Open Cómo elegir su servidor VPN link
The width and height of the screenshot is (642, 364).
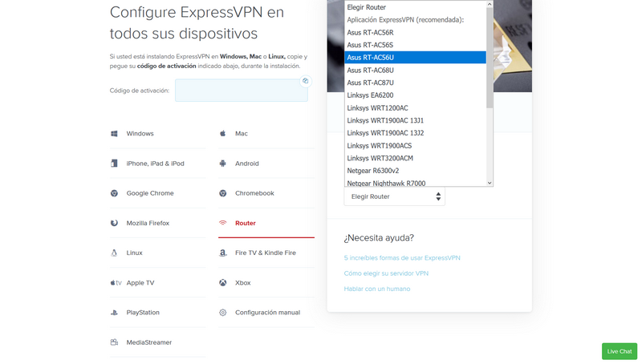click(x=386, y=273)
